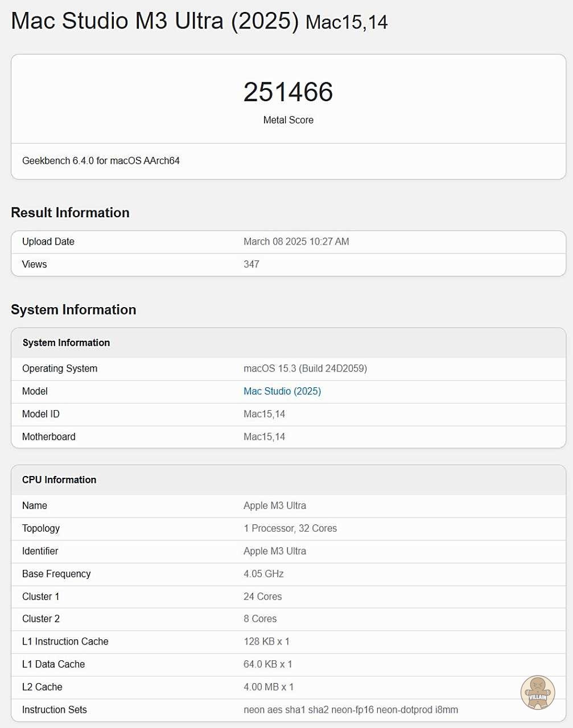
Task: Select the Geekbench 6.4.0 for macOS text
Action: (x=101, y=161)
